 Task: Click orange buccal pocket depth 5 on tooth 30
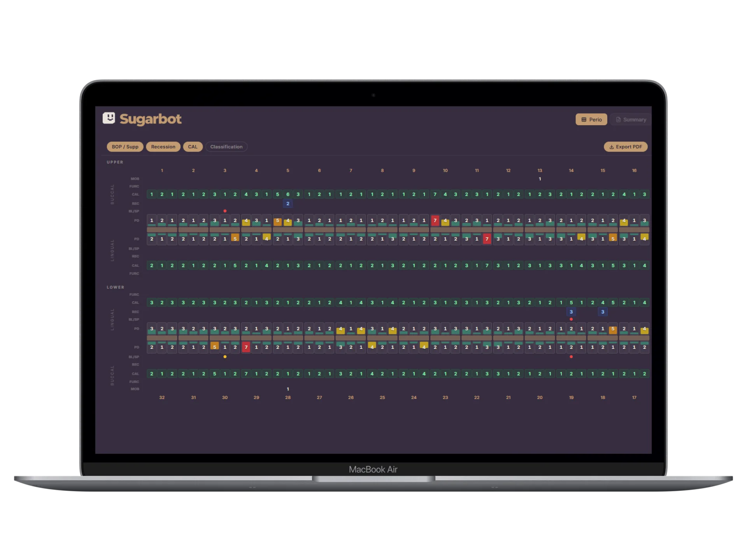click(214, 347)
